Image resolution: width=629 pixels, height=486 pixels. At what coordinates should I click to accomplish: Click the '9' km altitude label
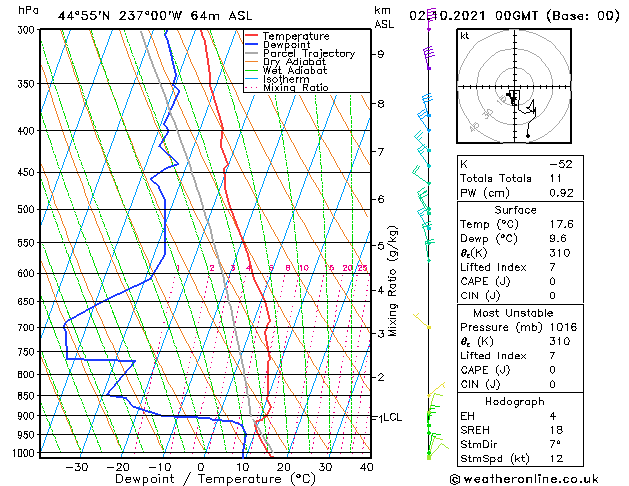click(381, 54)
